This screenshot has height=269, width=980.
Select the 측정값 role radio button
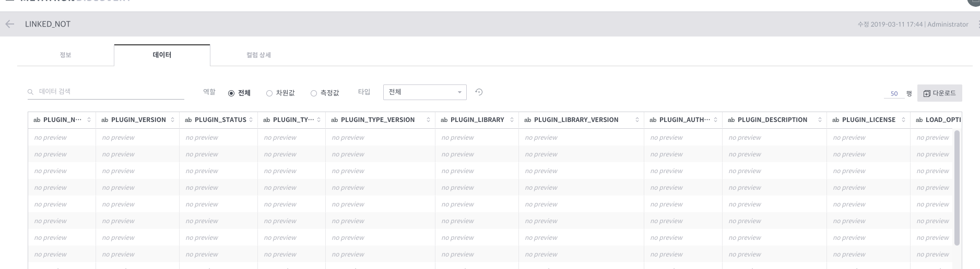[x=314, y=93]
